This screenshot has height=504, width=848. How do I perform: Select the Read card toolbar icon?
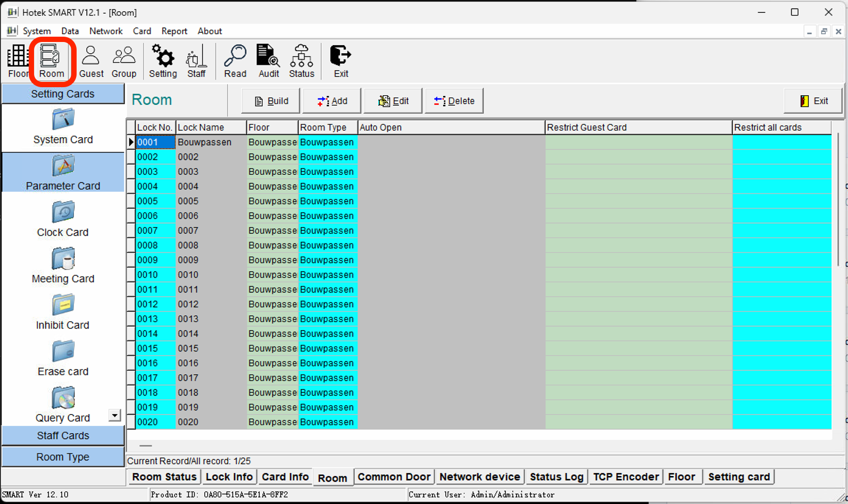click(235, 61)
